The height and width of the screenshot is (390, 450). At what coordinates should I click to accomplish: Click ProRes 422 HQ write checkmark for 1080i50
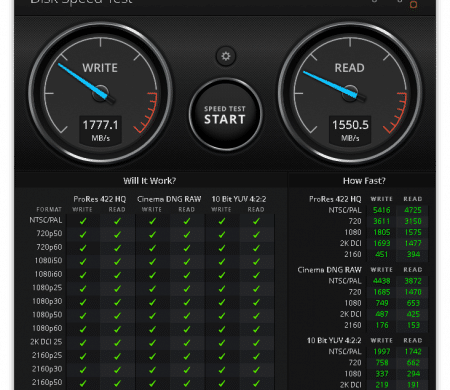pos(83,261)
